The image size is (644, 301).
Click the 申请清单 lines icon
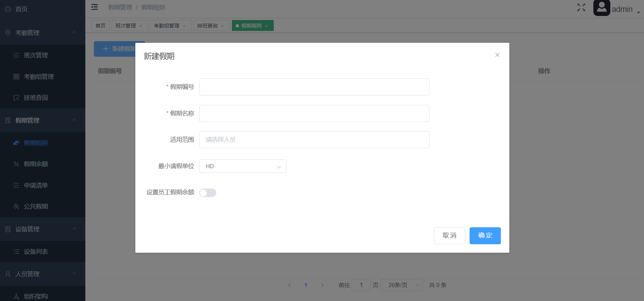click(16, 185)
